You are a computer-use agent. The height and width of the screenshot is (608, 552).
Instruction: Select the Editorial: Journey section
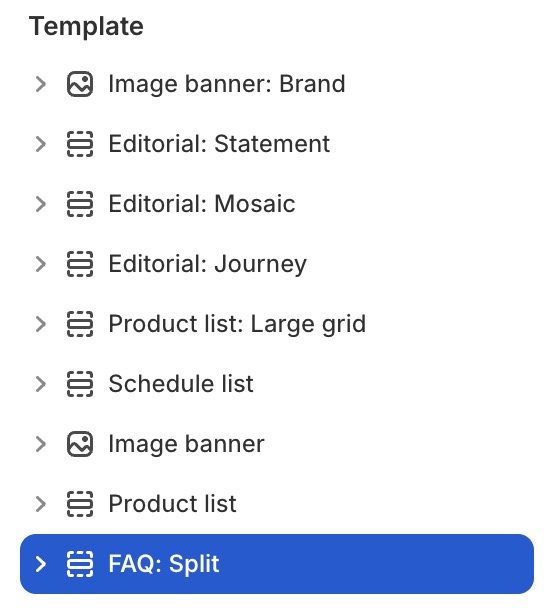click(277, 264)
